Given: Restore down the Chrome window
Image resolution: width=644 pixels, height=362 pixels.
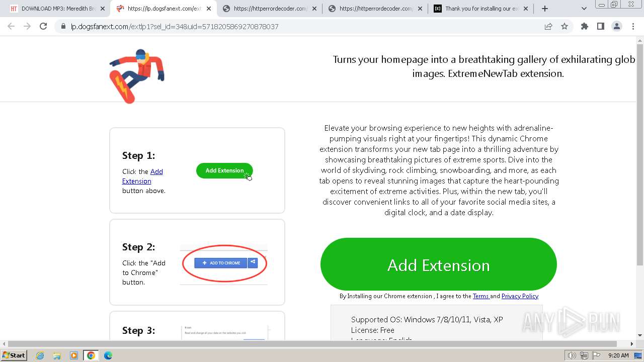Looking at the screenshot, I should 614,4.
